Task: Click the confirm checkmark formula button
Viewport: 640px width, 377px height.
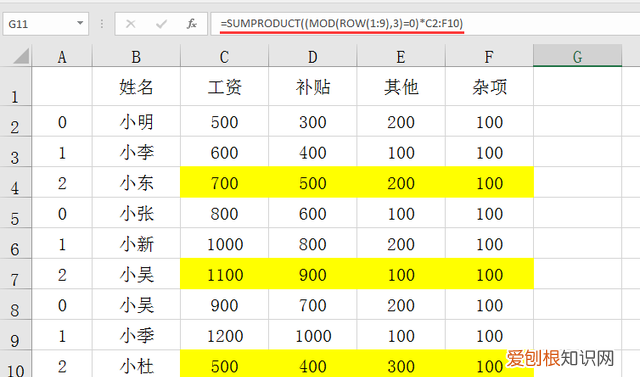Action: [x=161, y=24]
